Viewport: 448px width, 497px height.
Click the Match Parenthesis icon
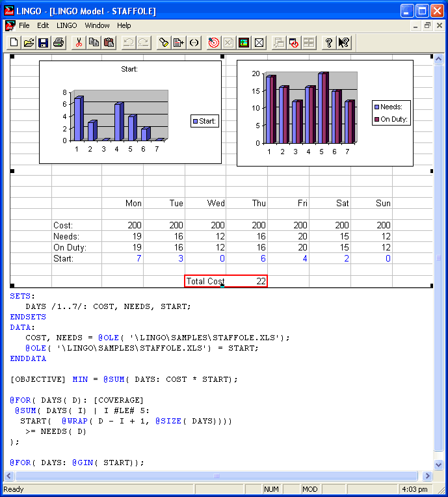click(194, 43)
